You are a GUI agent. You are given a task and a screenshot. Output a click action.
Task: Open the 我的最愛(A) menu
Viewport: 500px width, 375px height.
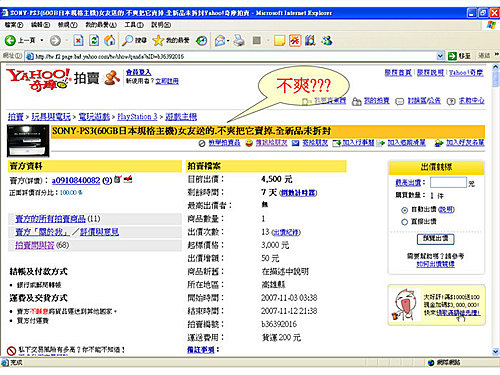click(x=101, y=25)
